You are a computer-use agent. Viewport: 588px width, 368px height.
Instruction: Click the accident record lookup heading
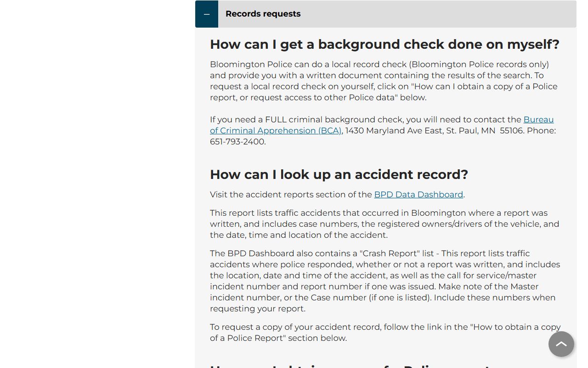tap(339, 175)
